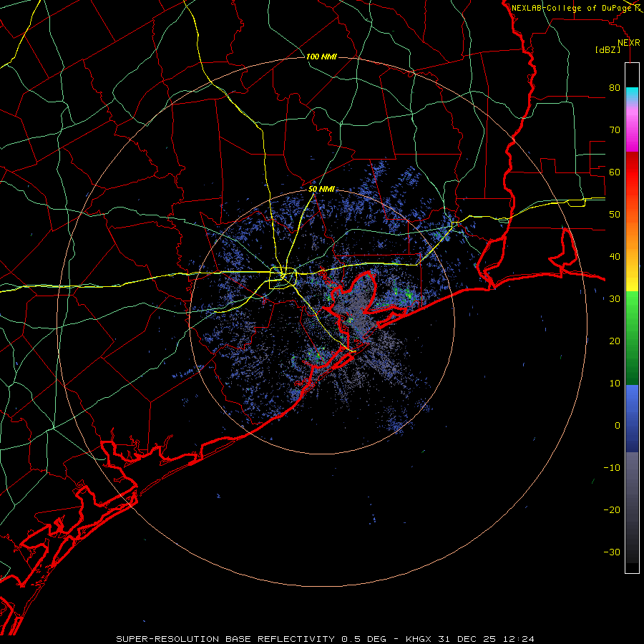Click the [dBZ] units label
Image resolution: width=644 pixels, height=644 pixels.
[x=608, y=50]
